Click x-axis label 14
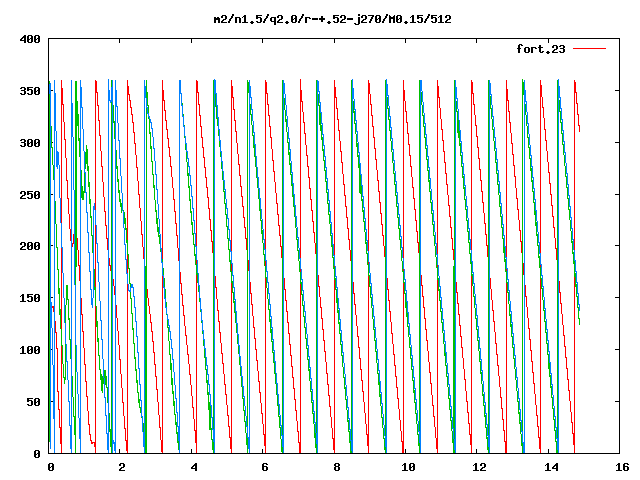 pyautogui.click(x=551, y=467)
